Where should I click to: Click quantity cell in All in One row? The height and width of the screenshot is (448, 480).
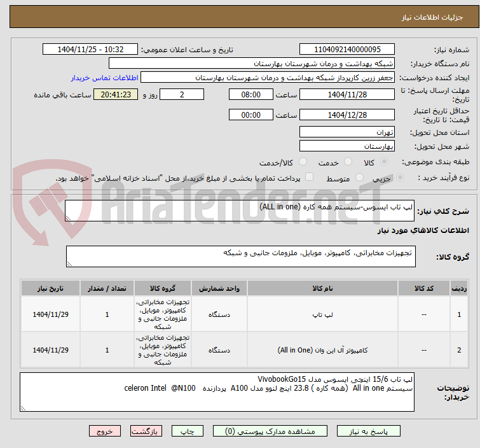point(107,350)
